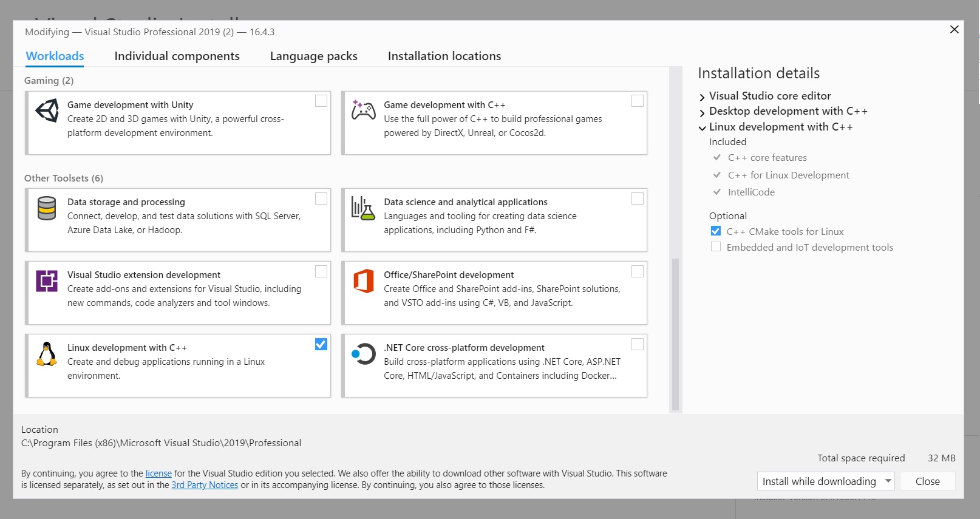
Task: Open the 3rd Party Notices link
Action: click(205, 485)
